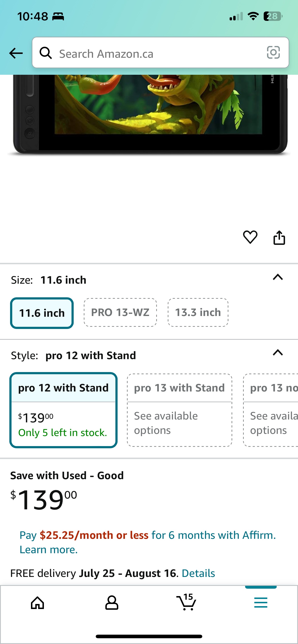298x644 pixels.
Task: Select the 11.6 inch size option
Action: 42,313
